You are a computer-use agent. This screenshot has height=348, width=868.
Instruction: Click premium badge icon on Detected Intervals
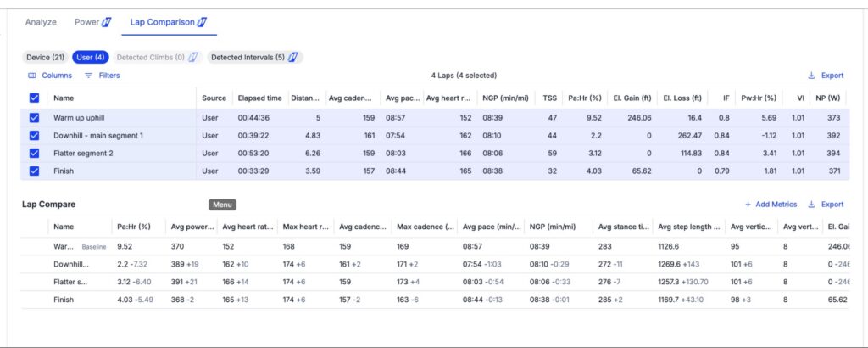(x=293, y=57)
